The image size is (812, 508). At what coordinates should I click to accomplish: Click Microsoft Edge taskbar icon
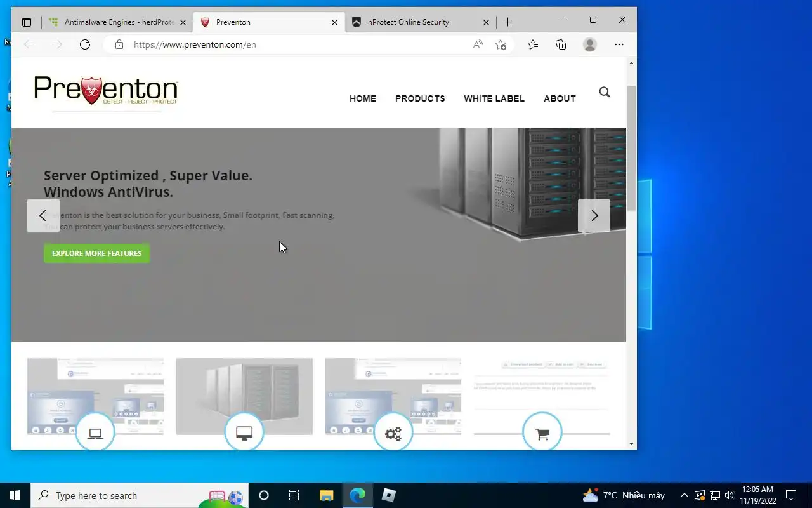click(x=358, y=495)
